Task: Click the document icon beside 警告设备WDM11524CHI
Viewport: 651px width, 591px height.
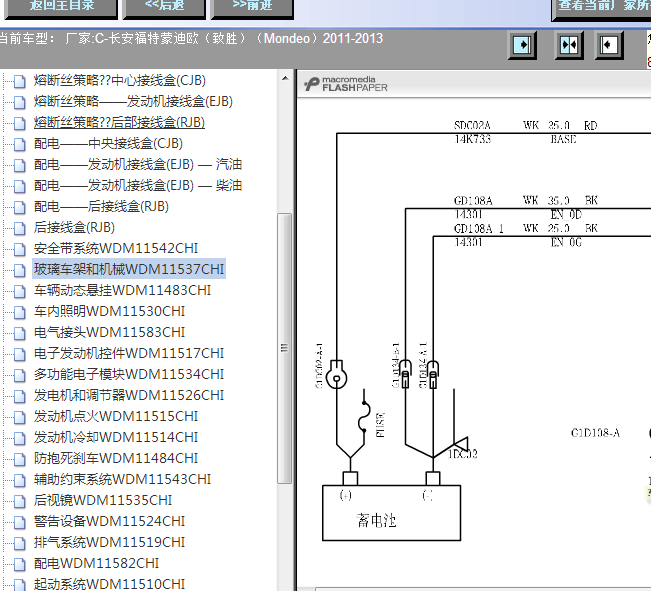Action: pyautogui.click(x=19, y=522)
